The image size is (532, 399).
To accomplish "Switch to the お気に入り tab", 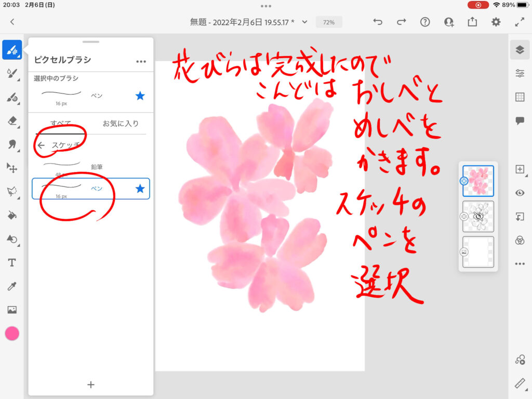I will [121, 124].
